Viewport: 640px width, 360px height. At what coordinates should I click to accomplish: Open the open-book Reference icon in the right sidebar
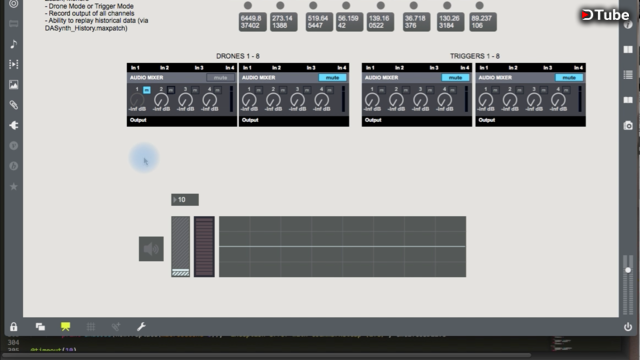[x=628, y=100]
